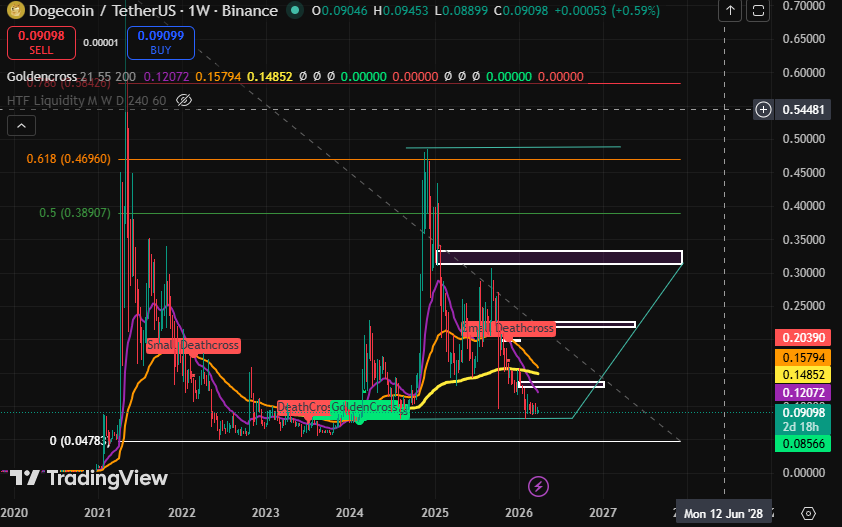Click the 0.54481 crosshair price label
842x527 pixels.
803,110
